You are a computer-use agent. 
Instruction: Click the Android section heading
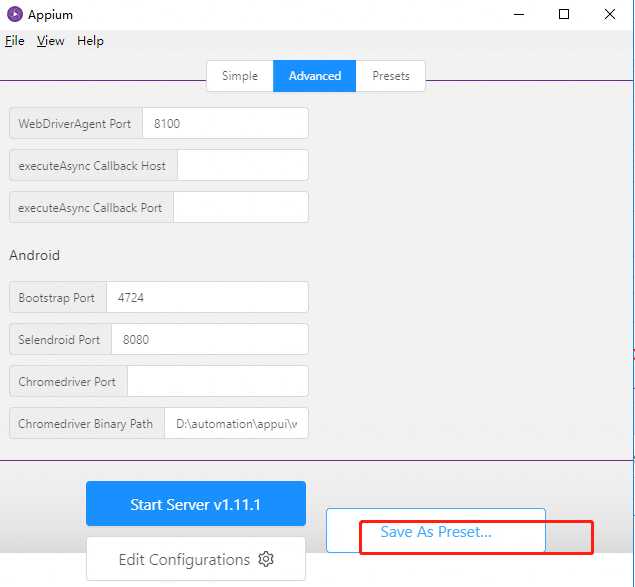(34, 256)
